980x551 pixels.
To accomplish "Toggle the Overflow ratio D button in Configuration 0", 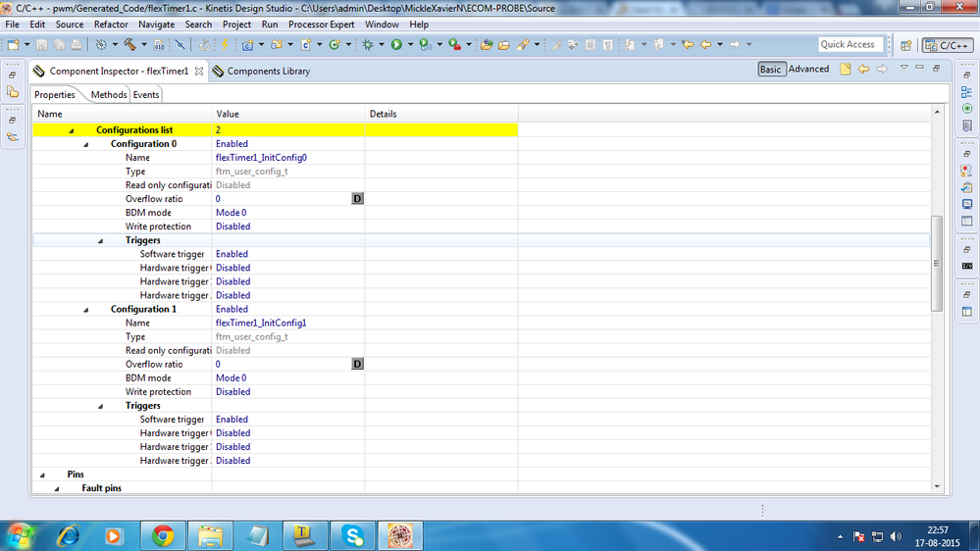I will pos(357,199).
